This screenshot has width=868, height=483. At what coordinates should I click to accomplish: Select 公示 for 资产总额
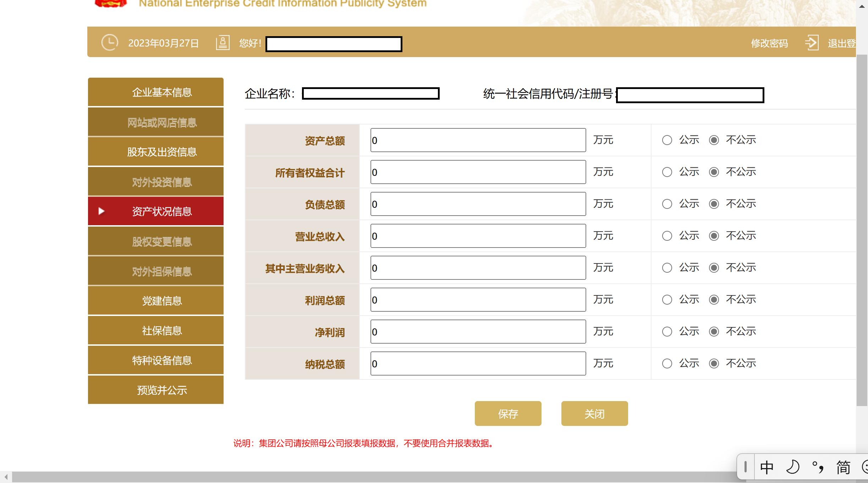tap(667, 140)
